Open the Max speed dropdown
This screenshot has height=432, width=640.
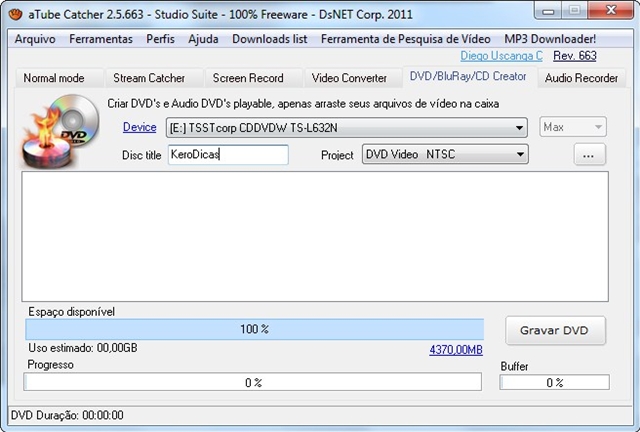(573, 127)
